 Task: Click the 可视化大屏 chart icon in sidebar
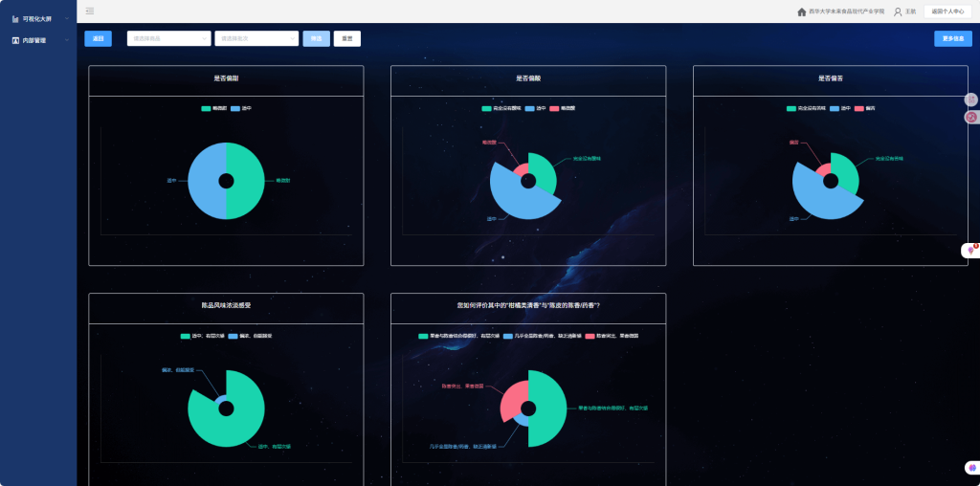point(15,18)
